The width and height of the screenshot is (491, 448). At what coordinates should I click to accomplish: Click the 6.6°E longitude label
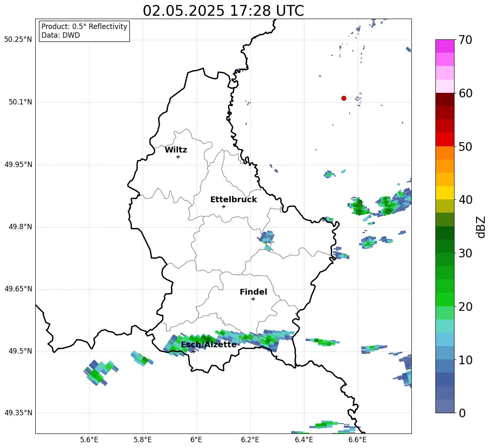(357, 440)
